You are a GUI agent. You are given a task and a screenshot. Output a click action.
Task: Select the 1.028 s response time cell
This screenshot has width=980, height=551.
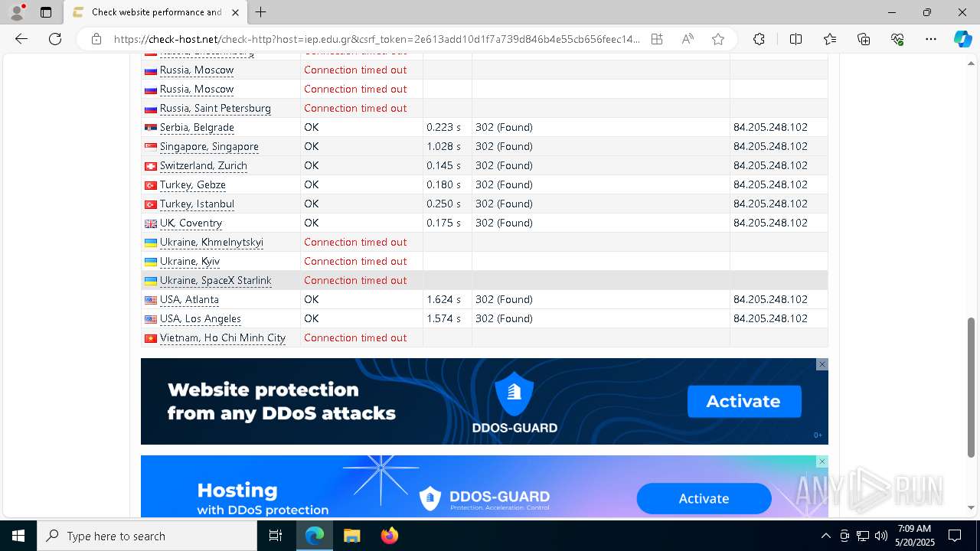447,146
